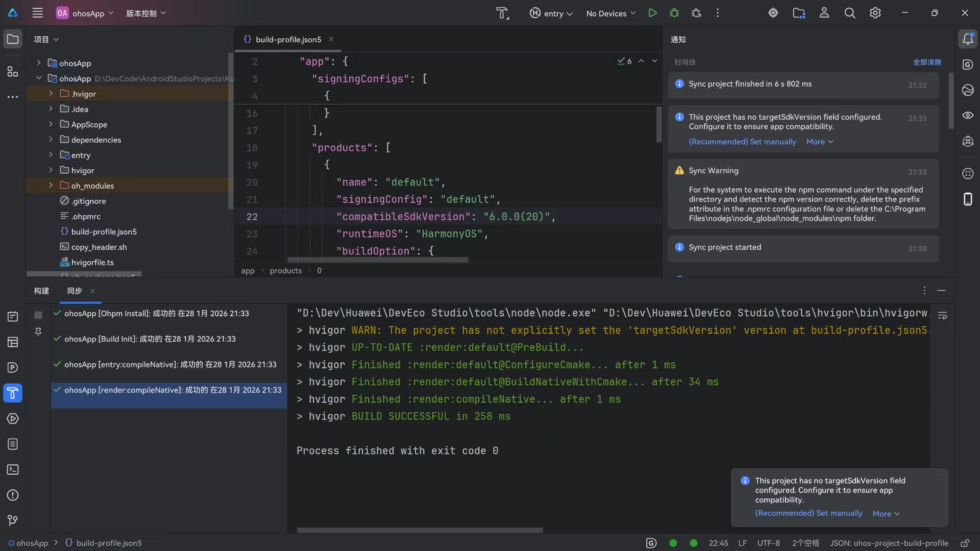Open the Version Control branch icon
980x551 pixels.
pyautogui.click(x=12, y=520)
